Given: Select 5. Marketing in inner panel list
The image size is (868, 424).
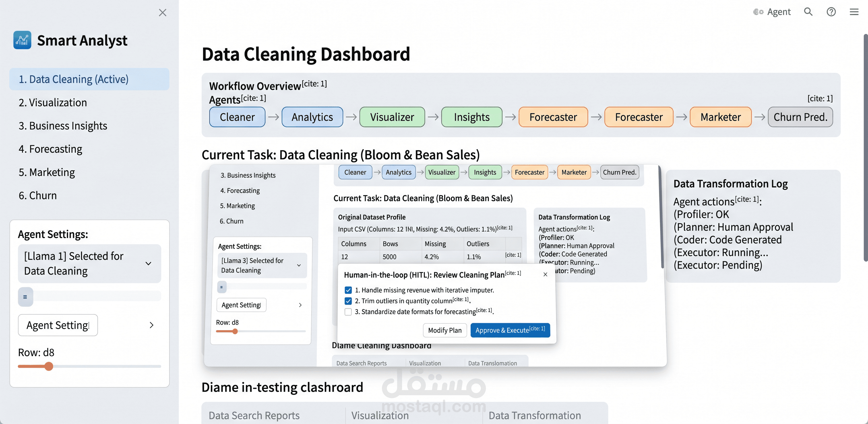Looking at the screenshot, I should click(x=238, y=206).
